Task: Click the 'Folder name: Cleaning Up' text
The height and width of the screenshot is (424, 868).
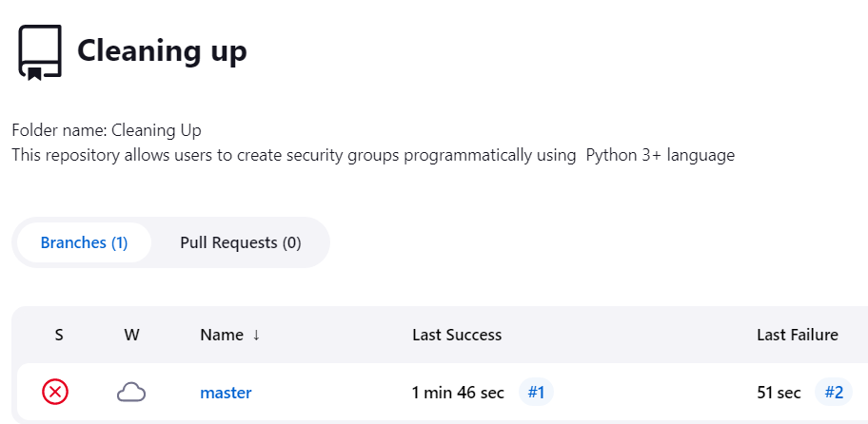Action: point(107,130)
